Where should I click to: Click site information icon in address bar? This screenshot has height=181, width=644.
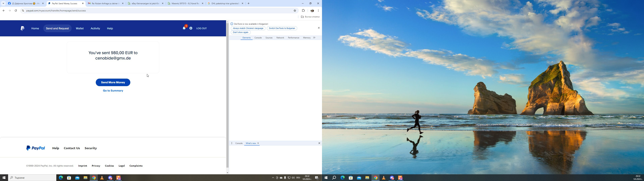23,11
